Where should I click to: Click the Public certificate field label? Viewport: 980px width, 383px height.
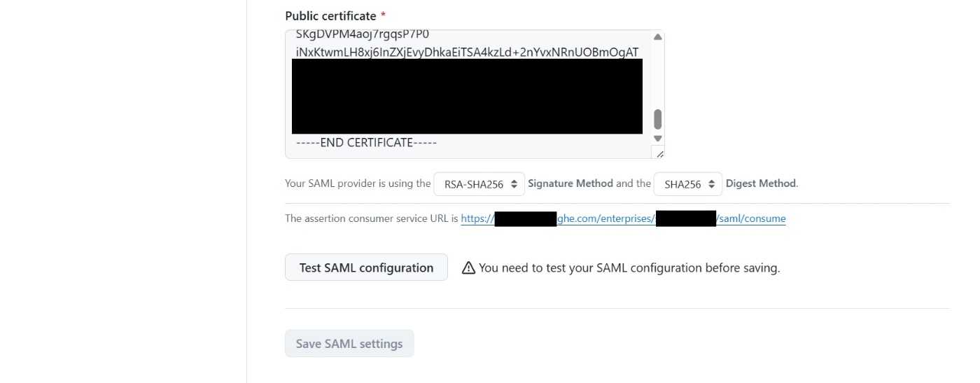click(330, 15)
